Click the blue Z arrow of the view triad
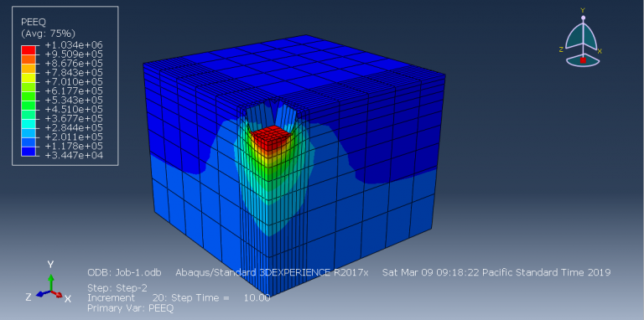The image size is (644, 320). (x=43, y=294)
